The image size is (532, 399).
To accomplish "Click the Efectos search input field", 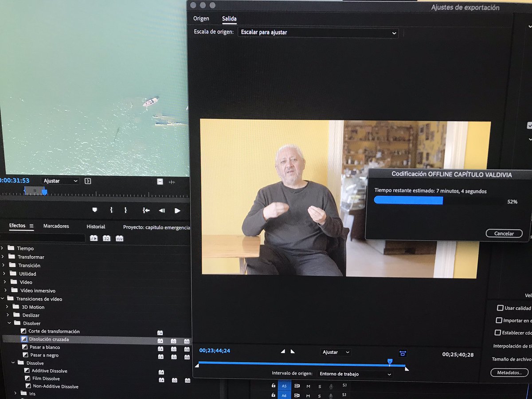I will [43, 238].
